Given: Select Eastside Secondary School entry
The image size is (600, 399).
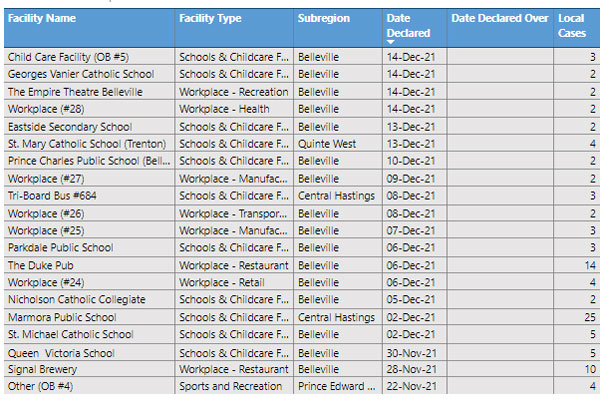Looking at the screenshot, I should tap(70, 127).
